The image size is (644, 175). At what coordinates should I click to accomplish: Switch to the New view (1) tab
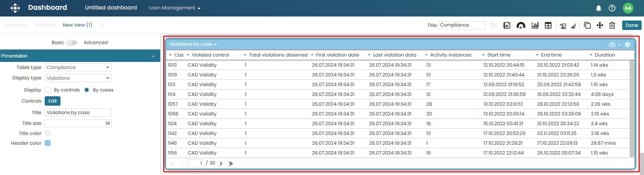(77, 25)
